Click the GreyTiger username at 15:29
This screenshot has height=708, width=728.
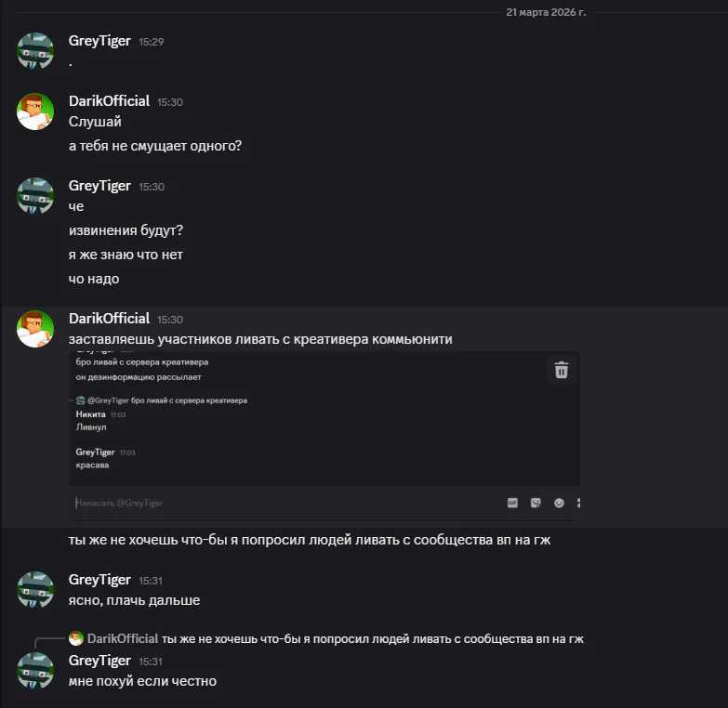click(99, 42)
